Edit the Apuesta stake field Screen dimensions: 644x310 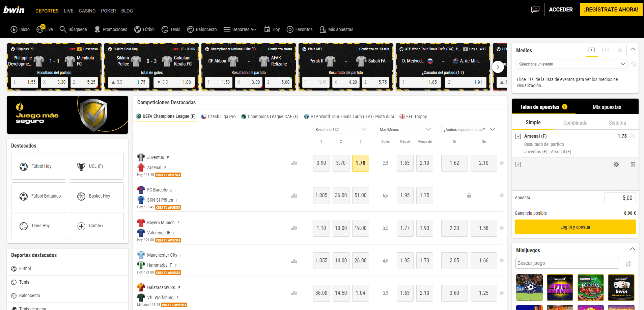point(620,198)
